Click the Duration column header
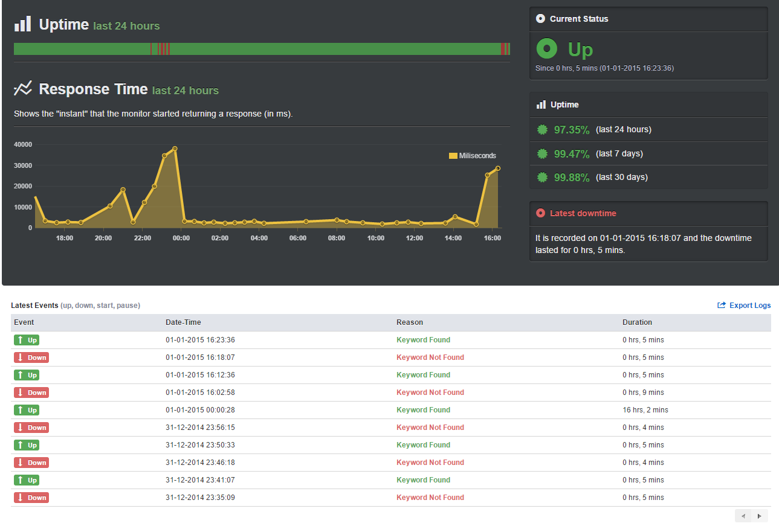This screenshot has height=532, width=779. (x=637, y=322)
